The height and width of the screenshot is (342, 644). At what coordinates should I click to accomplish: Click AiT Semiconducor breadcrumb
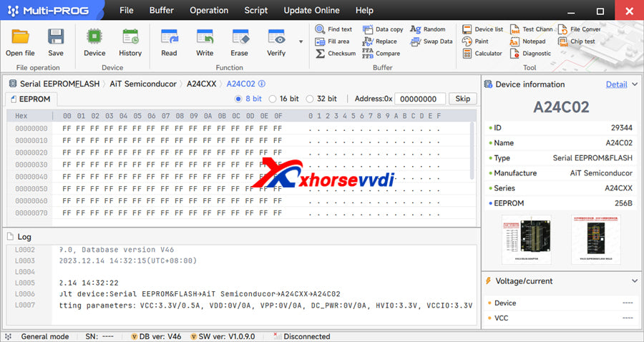143,84
